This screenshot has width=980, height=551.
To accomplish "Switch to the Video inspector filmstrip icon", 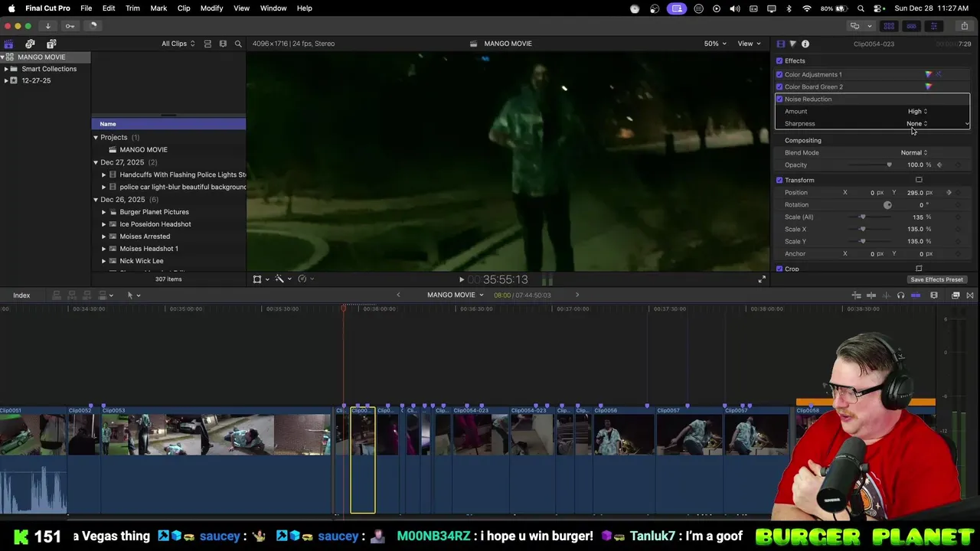I will 780,44.
